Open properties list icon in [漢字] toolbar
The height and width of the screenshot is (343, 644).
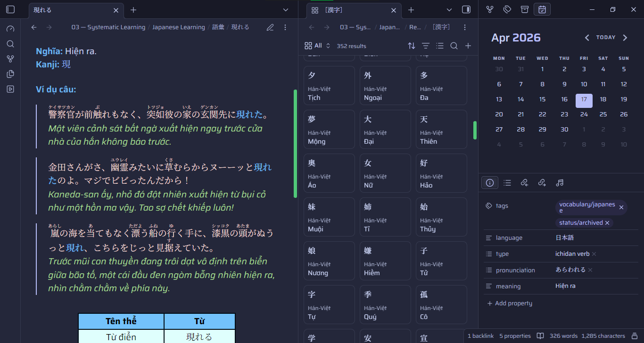[440, 46]
